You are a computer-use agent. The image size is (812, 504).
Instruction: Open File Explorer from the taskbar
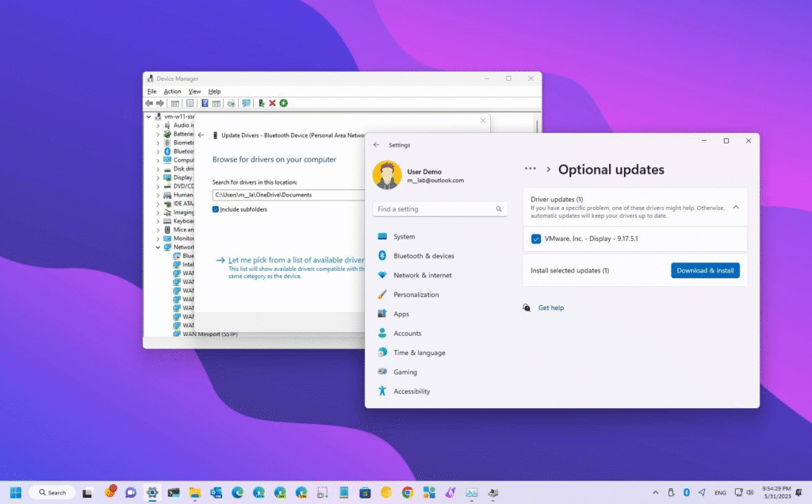(194, 492)
